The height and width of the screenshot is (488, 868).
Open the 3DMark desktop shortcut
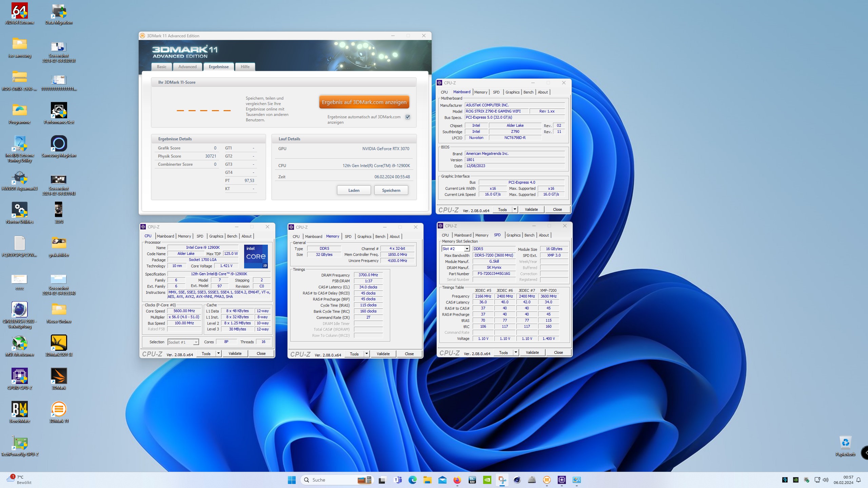tap(59, 379)
